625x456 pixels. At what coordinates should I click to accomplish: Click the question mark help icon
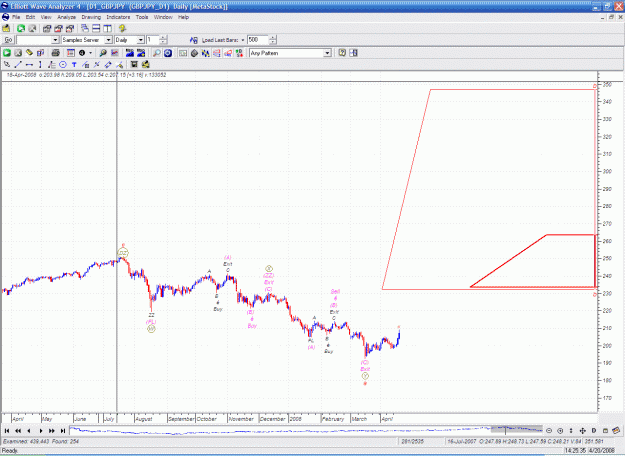[x=342, y=53]
